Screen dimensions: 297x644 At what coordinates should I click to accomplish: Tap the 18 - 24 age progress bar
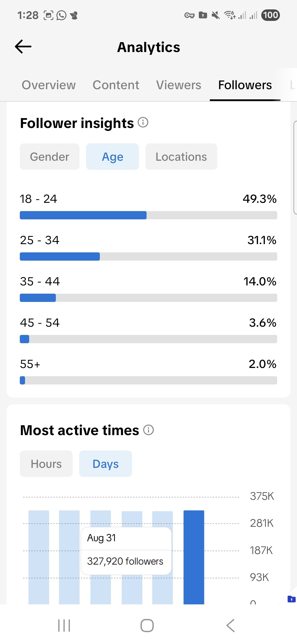point(148,215)
